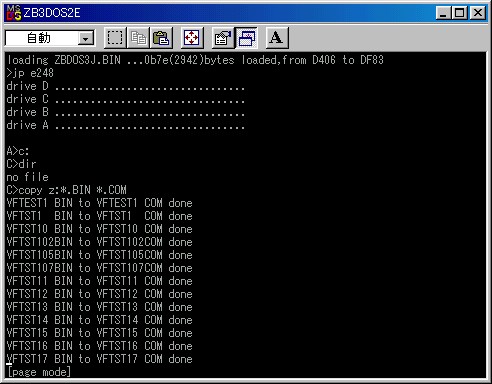This screenshot has width=492, height=384.
Task: Click the Copy toolbar icon
Action: (138, 38)
